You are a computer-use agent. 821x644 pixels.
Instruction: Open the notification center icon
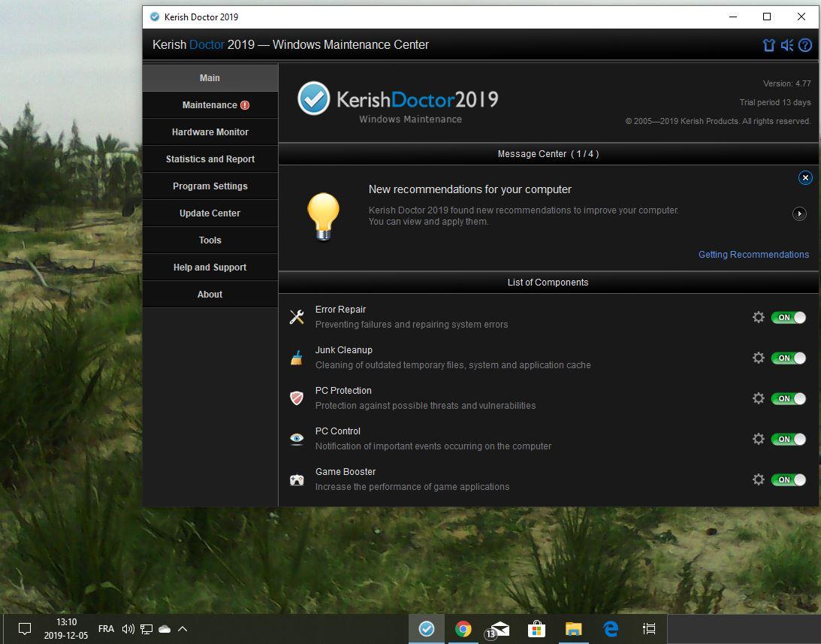pyautogui.click(x=25, y=628)
